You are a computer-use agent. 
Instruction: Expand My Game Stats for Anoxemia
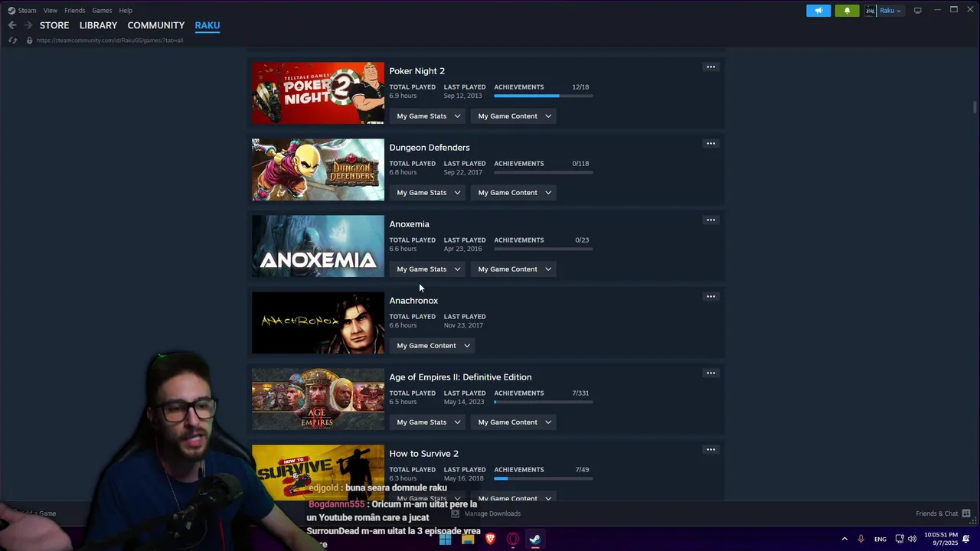429,269
